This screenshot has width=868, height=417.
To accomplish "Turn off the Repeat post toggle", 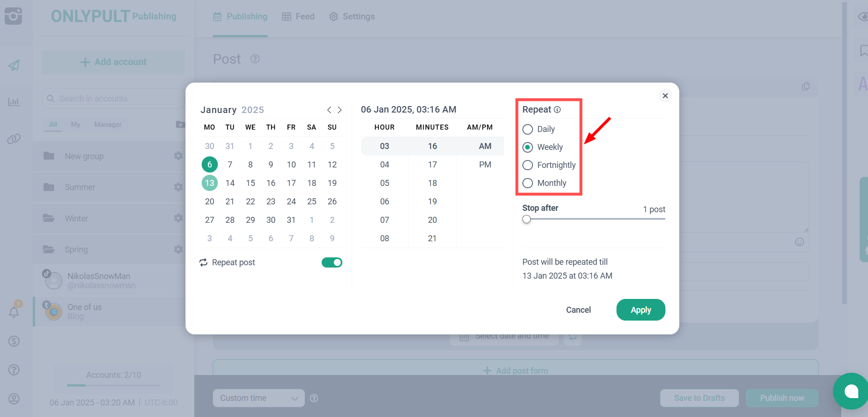I will tap(332, 262).
